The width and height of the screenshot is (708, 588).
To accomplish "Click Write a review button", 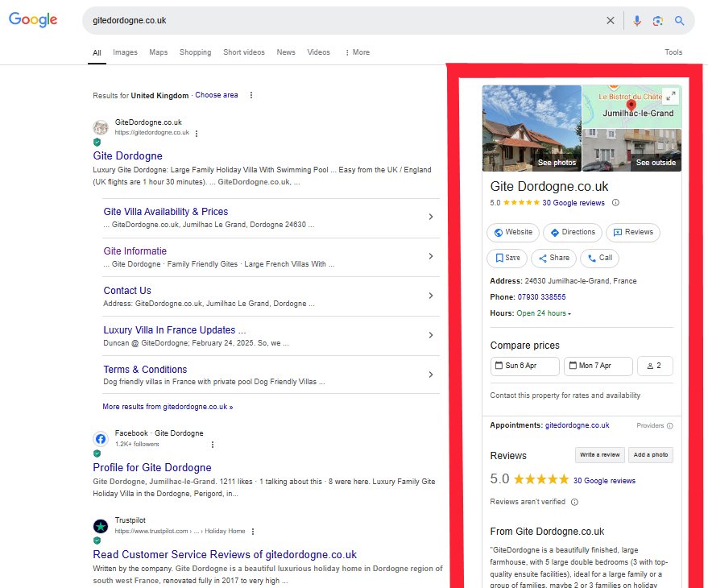I will click(599, 455).
